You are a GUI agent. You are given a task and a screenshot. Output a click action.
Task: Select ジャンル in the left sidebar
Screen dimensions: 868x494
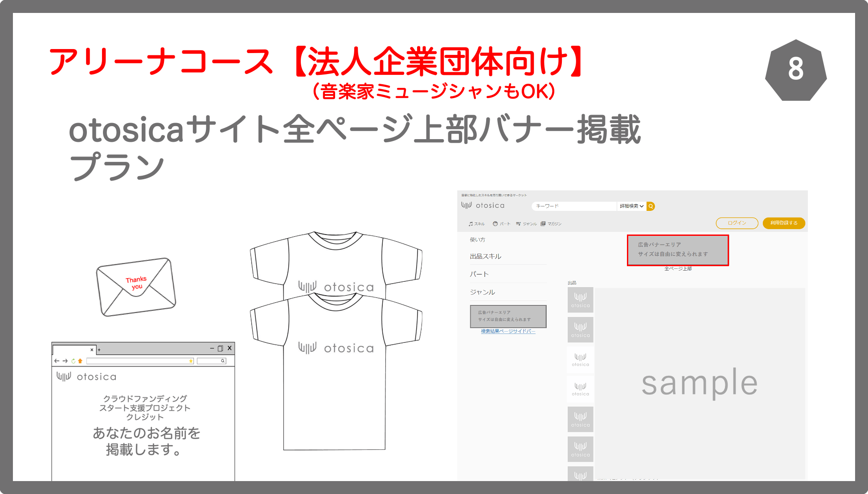coord(483,292)
